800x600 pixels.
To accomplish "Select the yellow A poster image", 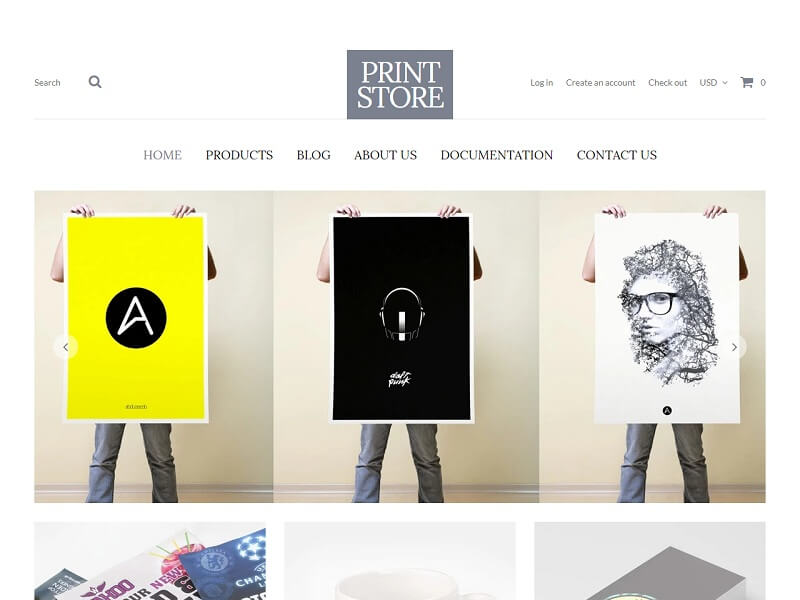I will [135, 318].
